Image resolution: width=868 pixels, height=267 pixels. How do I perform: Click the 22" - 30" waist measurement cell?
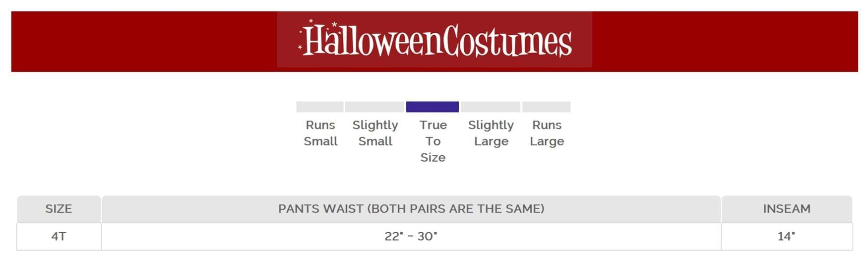[411, 236]
